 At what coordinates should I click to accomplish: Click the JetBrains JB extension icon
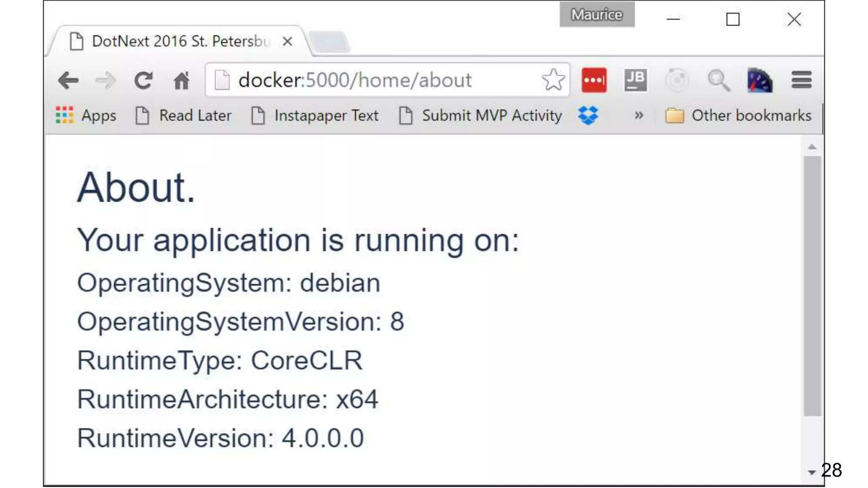coord(635,80)
